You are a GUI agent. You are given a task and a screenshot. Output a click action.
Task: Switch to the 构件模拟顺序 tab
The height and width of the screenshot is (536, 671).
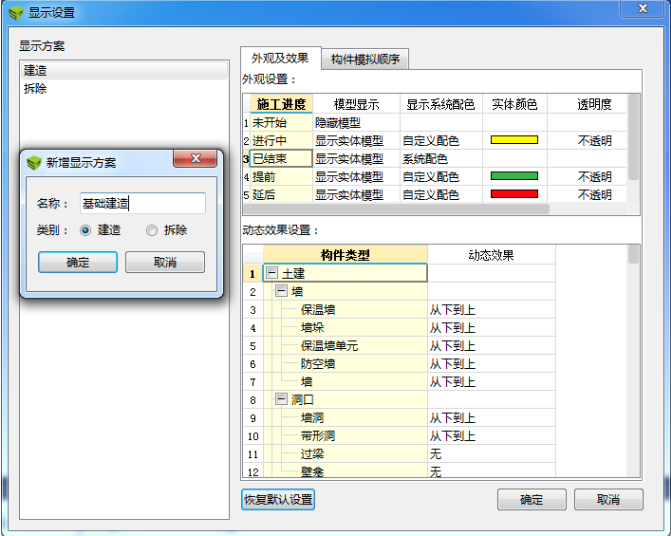tap(365, 59)
